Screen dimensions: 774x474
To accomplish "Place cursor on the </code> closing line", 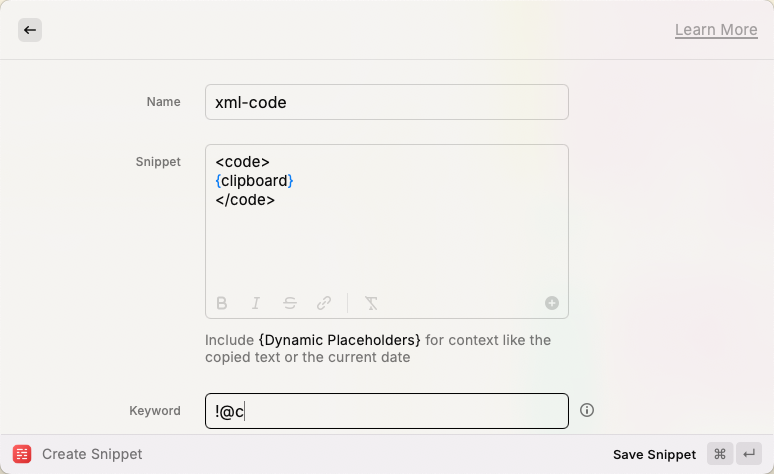I will click(x=245, y=199).
